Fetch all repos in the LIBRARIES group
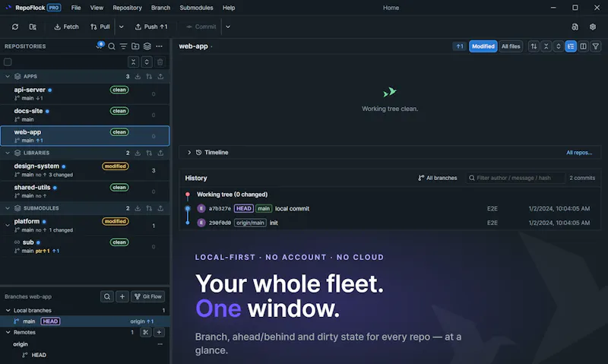This screenshot has width=608, height=364. click(138, 153)
